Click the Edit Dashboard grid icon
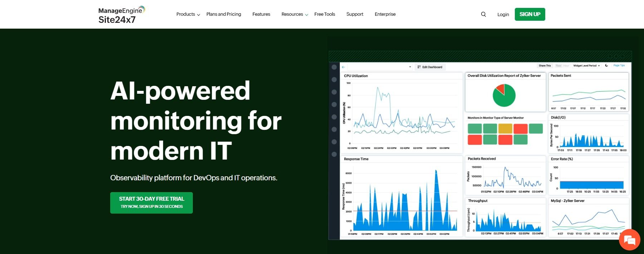Screen dimensions: 644x254 click(x=419, y=67)
